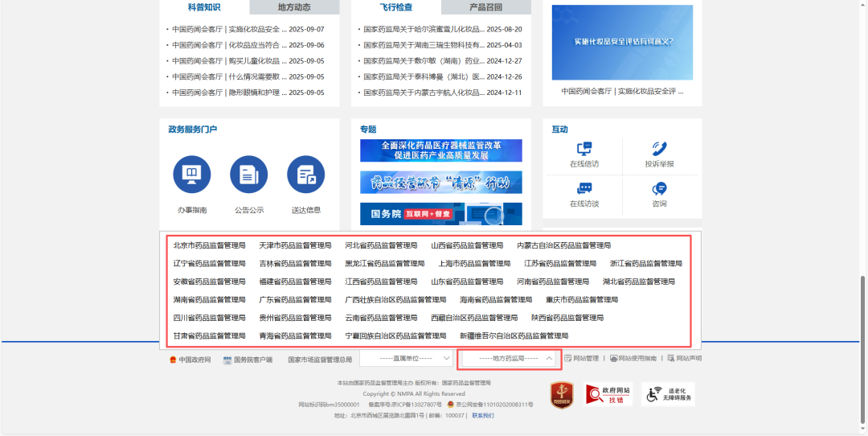Open the 咨询 speech bubble icon
Viewport: 868px width, 436px height.
[x=659, y=189]
